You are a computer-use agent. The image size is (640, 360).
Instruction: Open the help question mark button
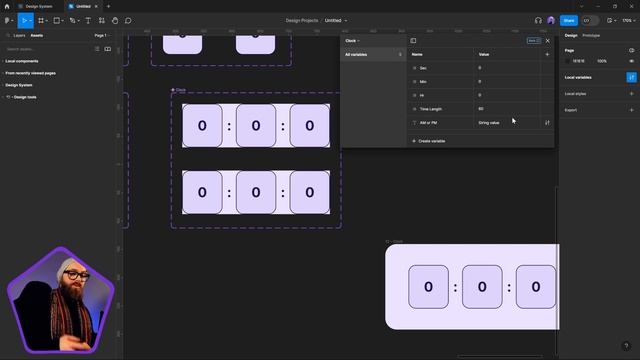click(x=626, y=346)
